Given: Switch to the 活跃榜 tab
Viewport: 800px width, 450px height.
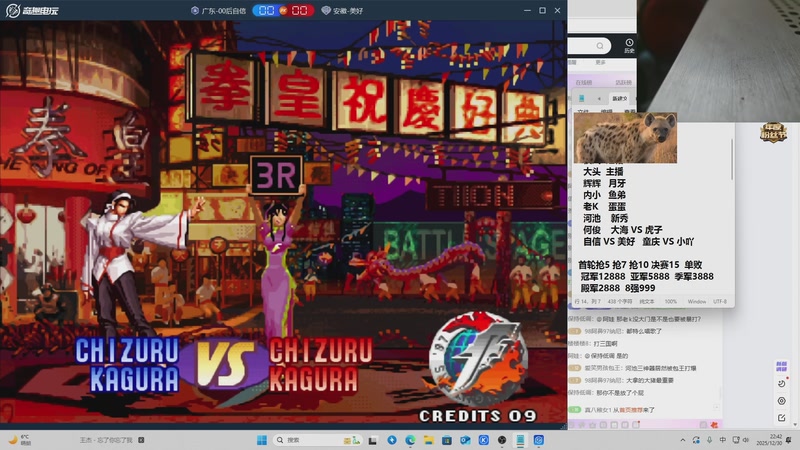Looking at the screenshot, I should coord(623,82).
